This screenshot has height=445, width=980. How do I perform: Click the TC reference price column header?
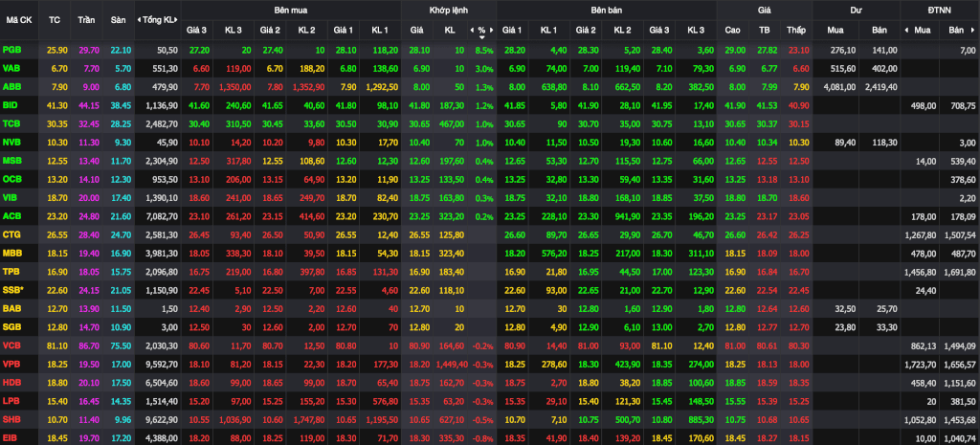point(55,20)
